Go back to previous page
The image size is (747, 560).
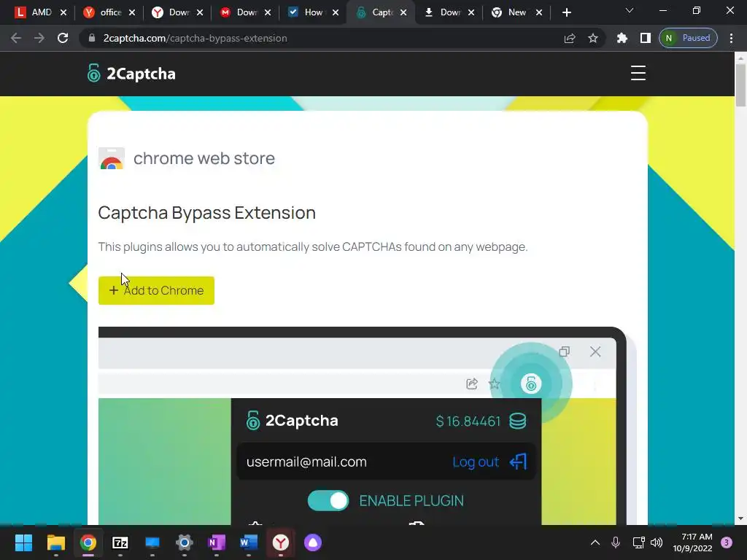[x=16, y=38]
